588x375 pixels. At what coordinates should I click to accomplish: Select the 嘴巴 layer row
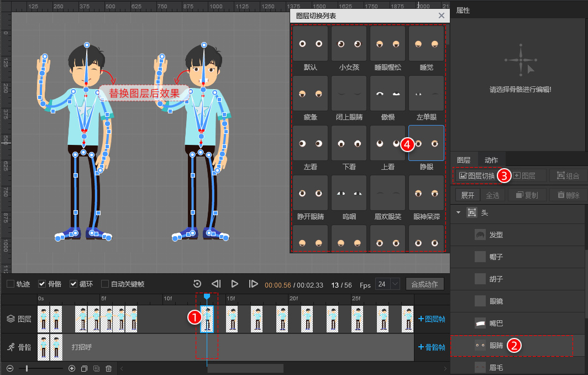tap(517, 324)
